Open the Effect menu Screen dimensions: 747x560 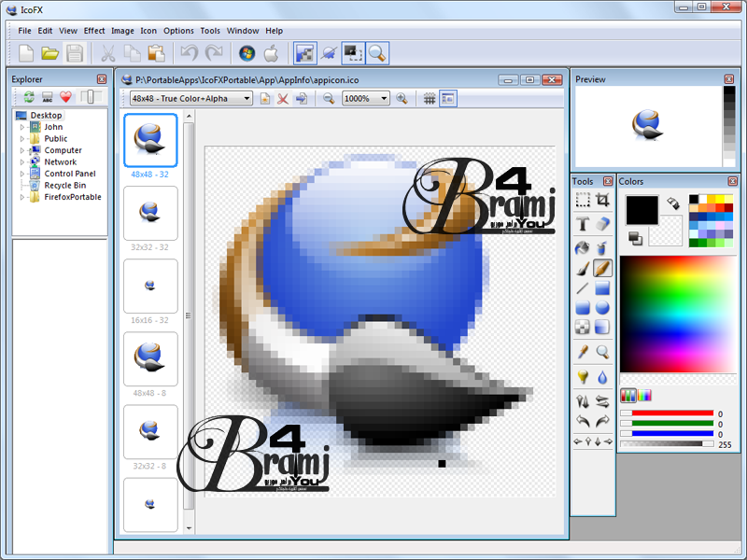click(x=94, y=31)
